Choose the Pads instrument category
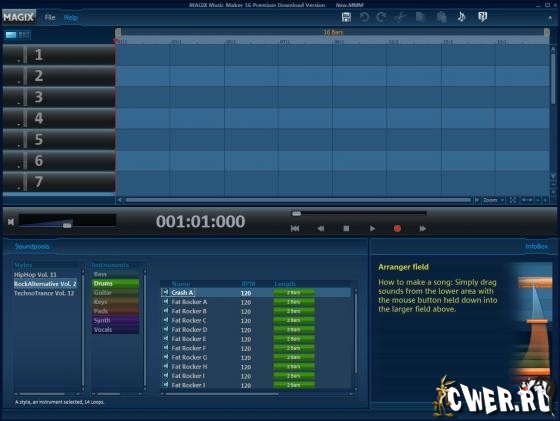Screen dimensions: 560x421 tap(115, 311)
